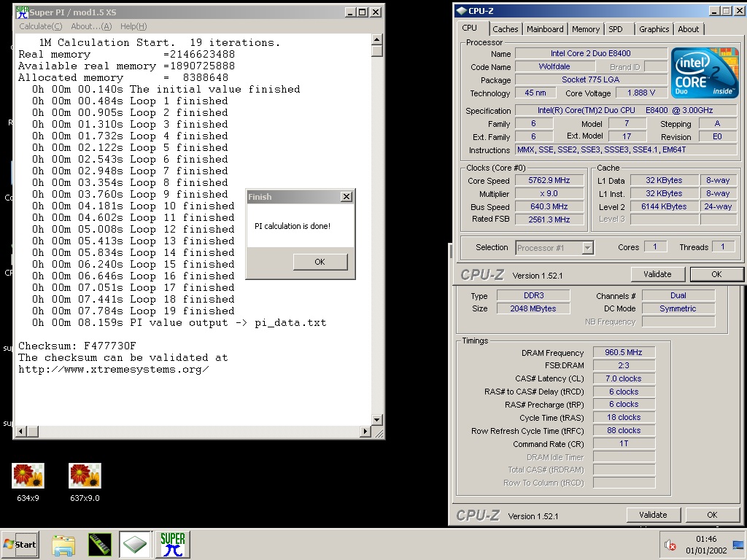The width and height of the screenshot is (747, 560).
Task: Minimize the CPU-Z window
Action: pos(714,10)
